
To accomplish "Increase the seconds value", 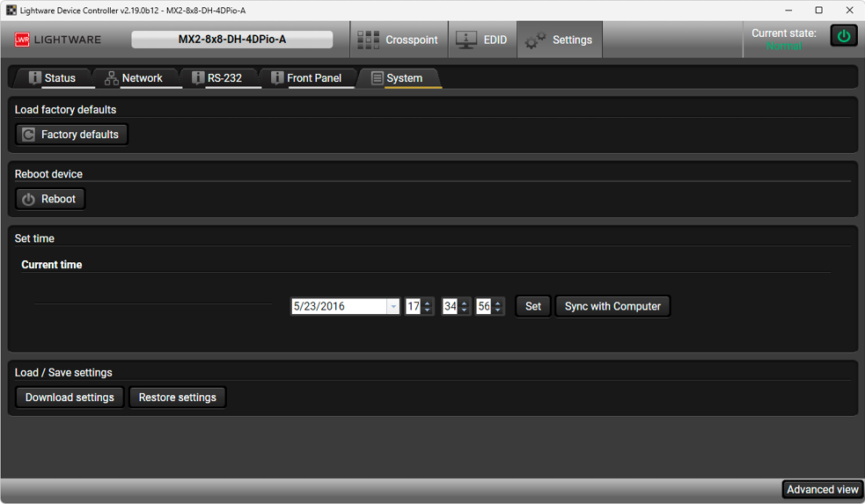I will [x=498, y=303].
